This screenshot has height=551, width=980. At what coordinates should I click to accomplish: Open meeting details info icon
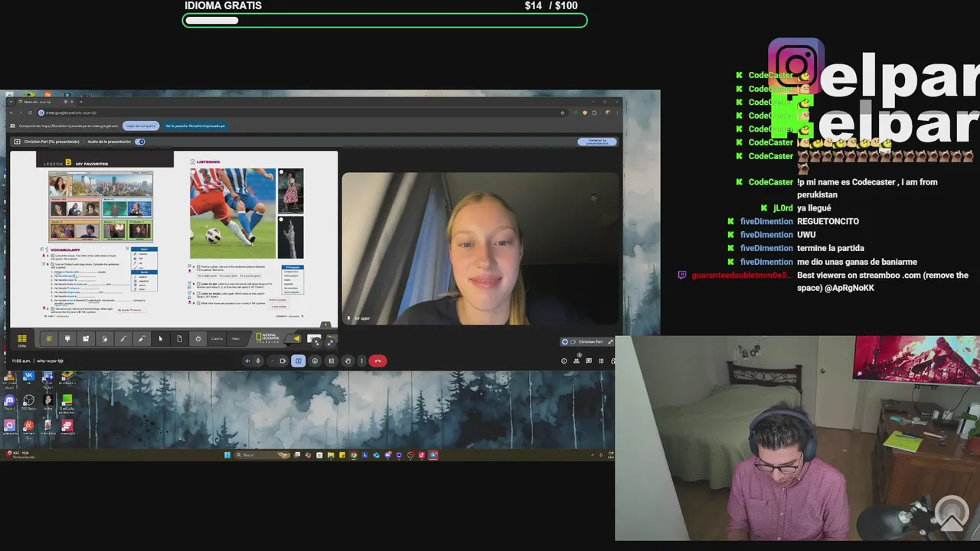click(564, 361)
